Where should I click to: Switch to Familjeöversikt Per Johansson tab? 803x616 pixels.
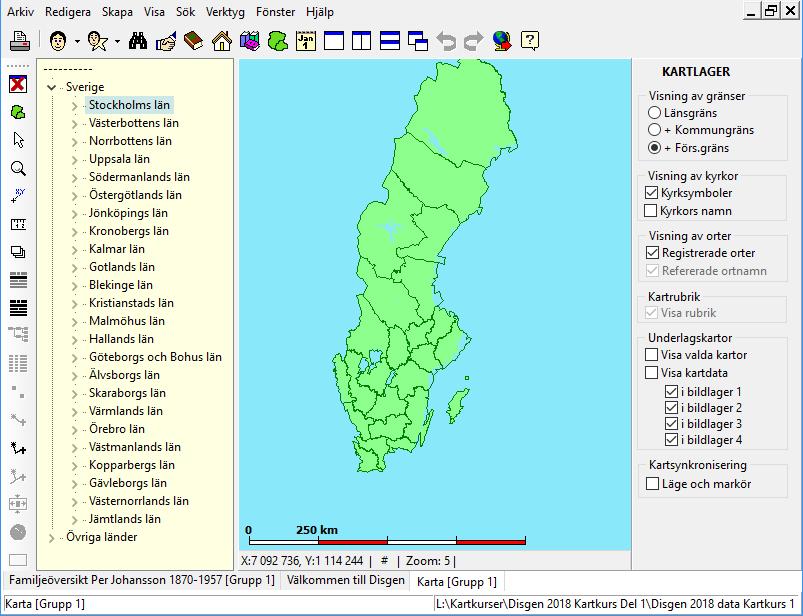142,580
